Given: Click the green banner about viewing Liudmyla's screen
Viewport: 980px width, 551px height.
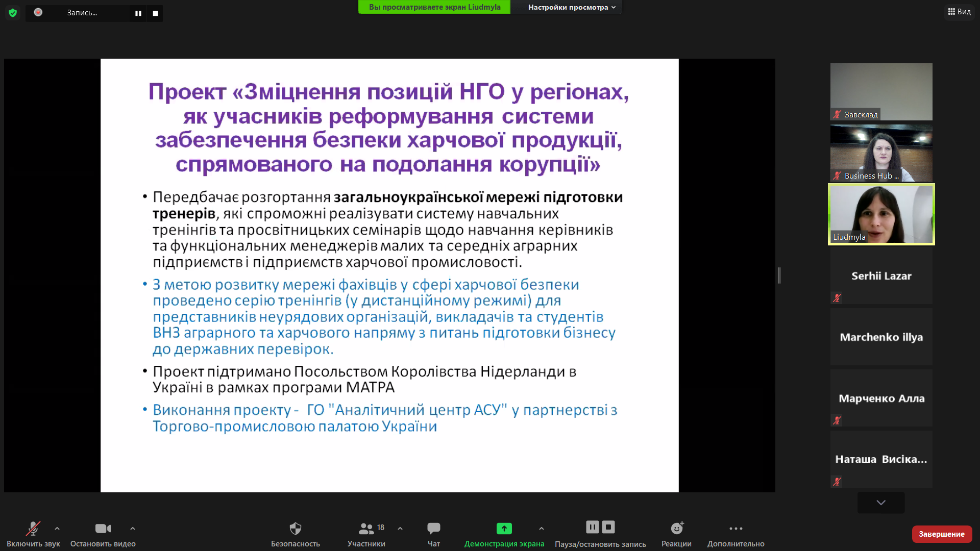Looking at the screenshot, I should (434, 7).
